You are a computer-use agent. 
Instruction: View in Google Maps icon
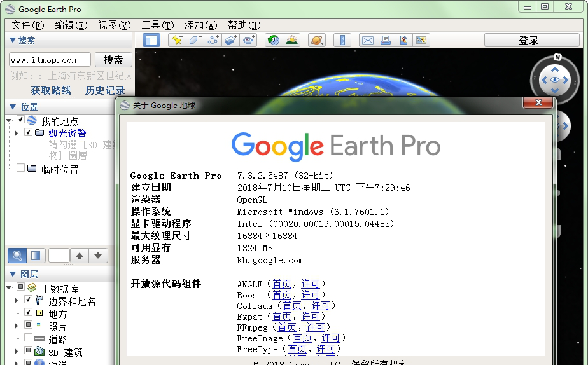[x=421, y=40]
